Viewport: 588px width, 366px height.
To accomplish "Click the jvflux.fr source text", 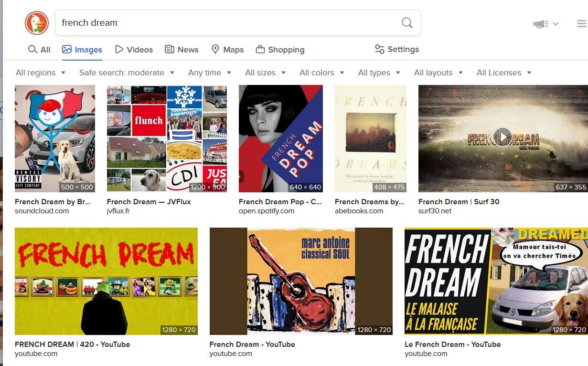I will (x=118, y=211).
